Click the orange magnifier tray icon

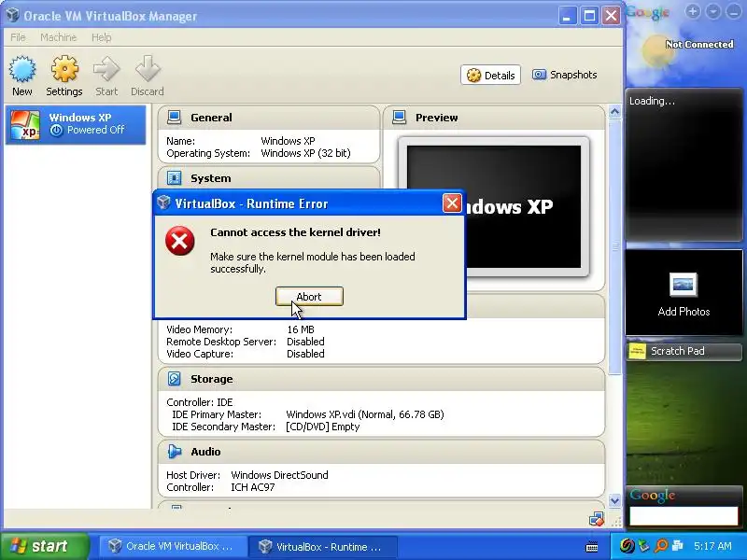[661, 546]
